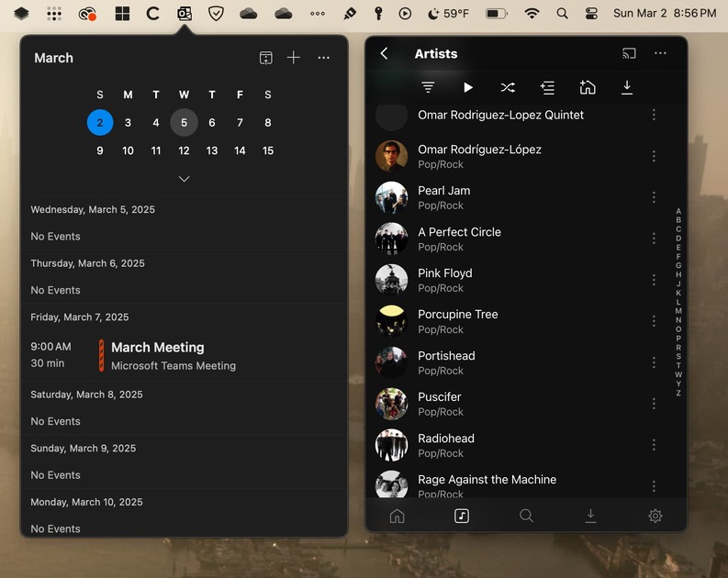Select March 5 in the calendar
Screen dimensions: 728x578
[184, 122]
